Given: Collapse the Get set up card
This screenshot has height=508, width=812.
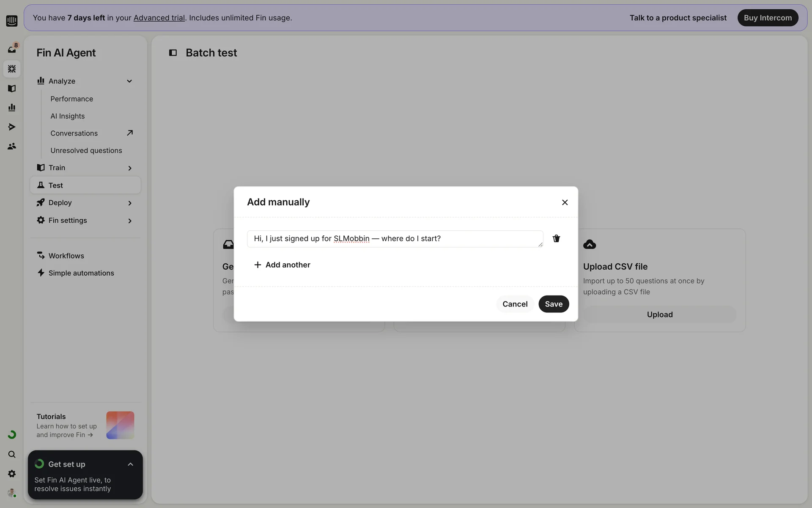Looking at the screenshot, I should tap(130, 464).
